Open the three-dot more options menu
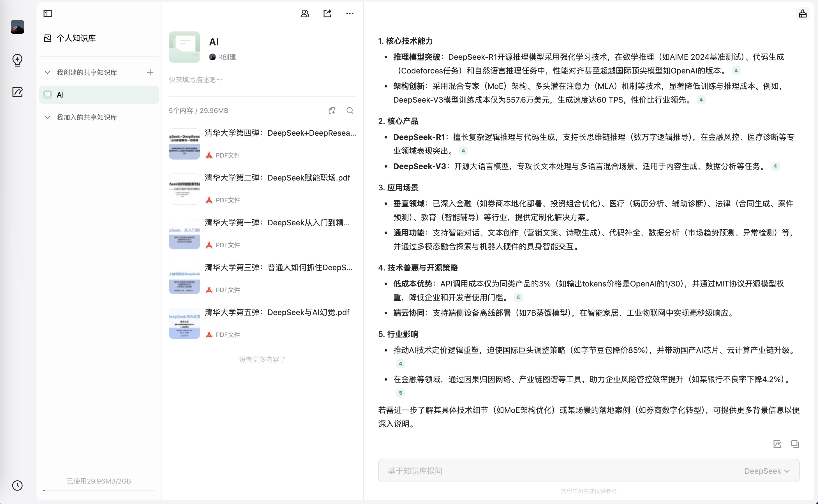The width and height of the screenshot is (818, 504). click(350, 13)
